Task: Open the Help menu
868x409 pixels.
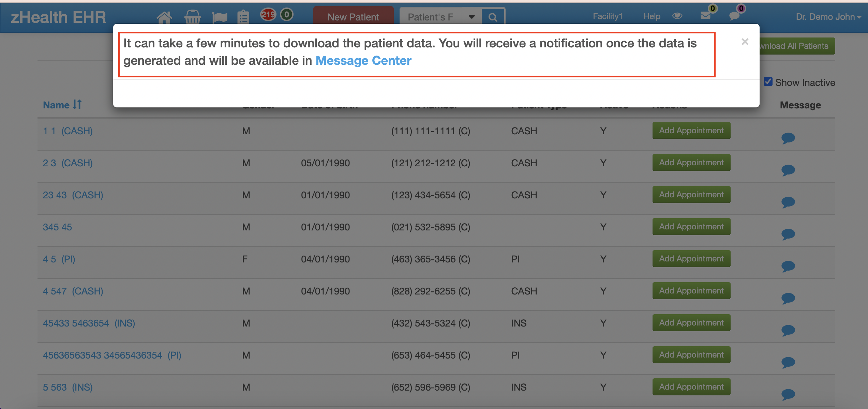Action: pyautogui.click(x=652, y=16)
